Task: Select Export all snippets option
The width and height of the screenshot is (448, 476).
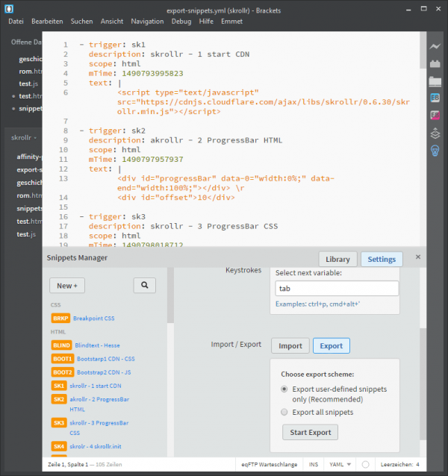Action: [284, 412]
